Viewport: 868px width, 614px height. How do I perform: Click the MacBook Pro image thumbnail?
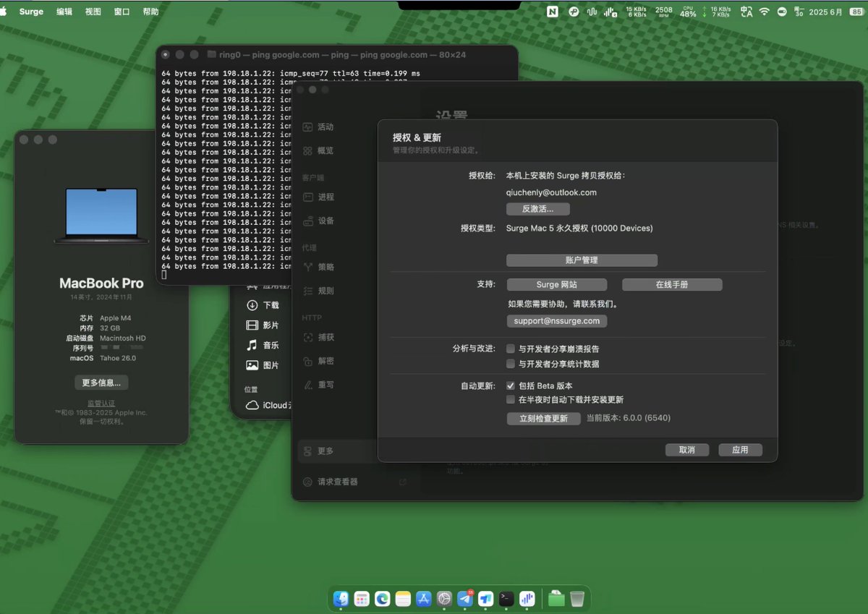(101, 216)
